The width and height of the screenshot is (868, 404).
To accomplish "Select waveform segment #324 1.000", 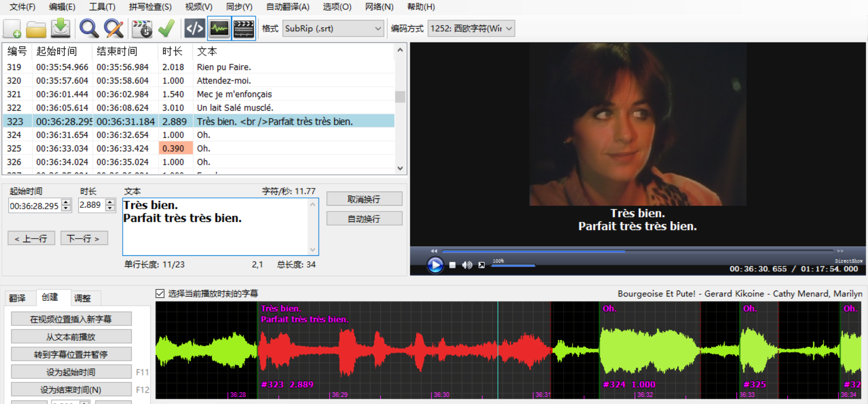I will pos(650,350).
